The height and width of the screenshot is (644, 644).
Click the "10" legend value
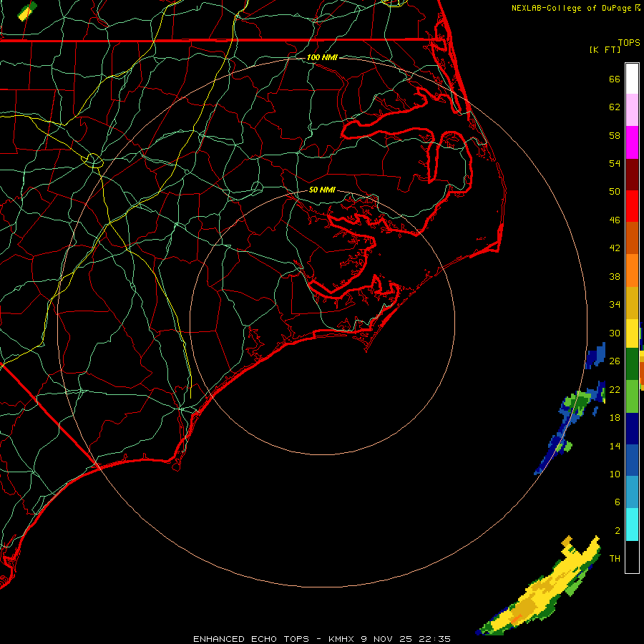pyautogui.click(x=615, y=474)
